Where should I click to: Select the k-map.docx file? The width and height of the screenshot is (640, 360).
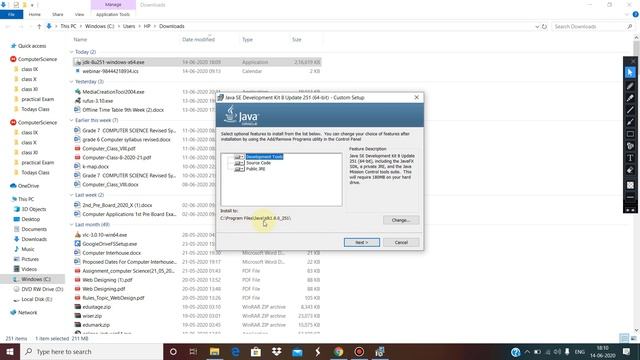[x=96, y=167]
